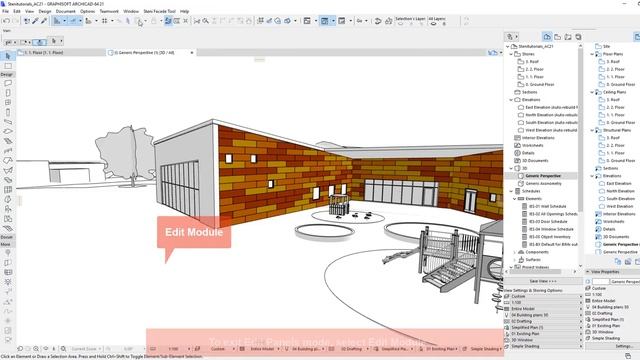Select the Marquee tool in toolbox
This screenshot has width=640, height=360.
click(8, 66)
